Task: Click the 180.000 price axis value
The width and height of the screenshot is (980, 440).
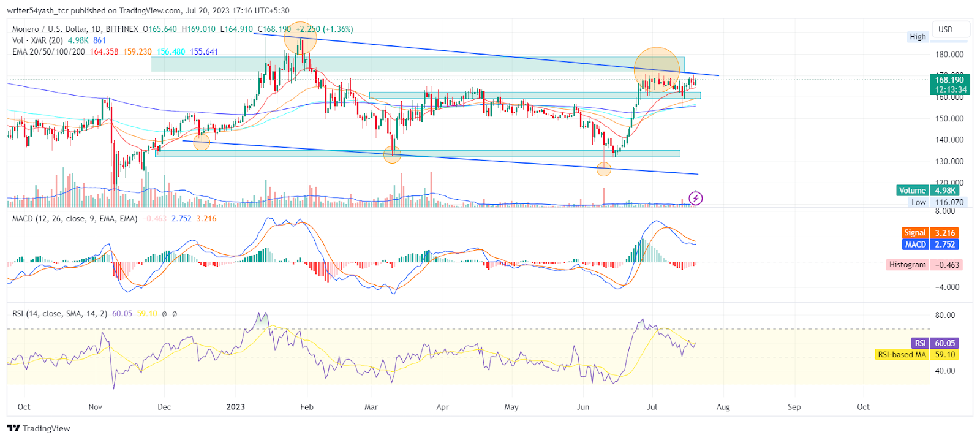Action: pyautogui.click(x=949, y=55)
